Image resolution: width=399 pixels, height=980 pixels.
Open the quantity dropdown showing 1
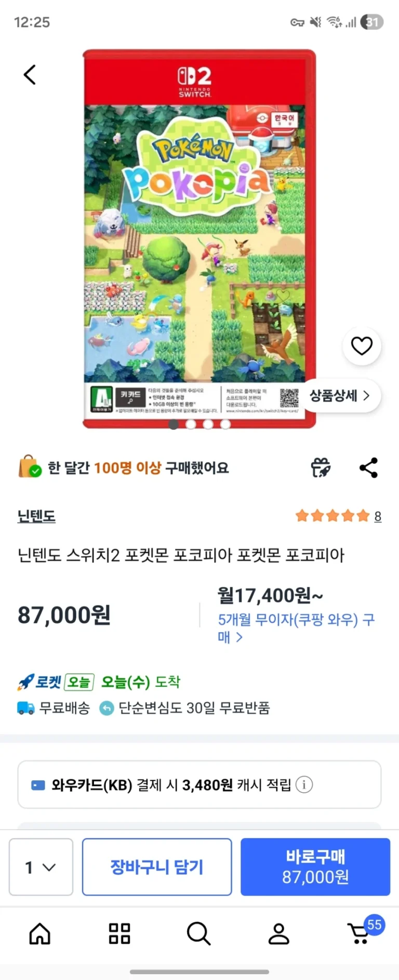41,867
